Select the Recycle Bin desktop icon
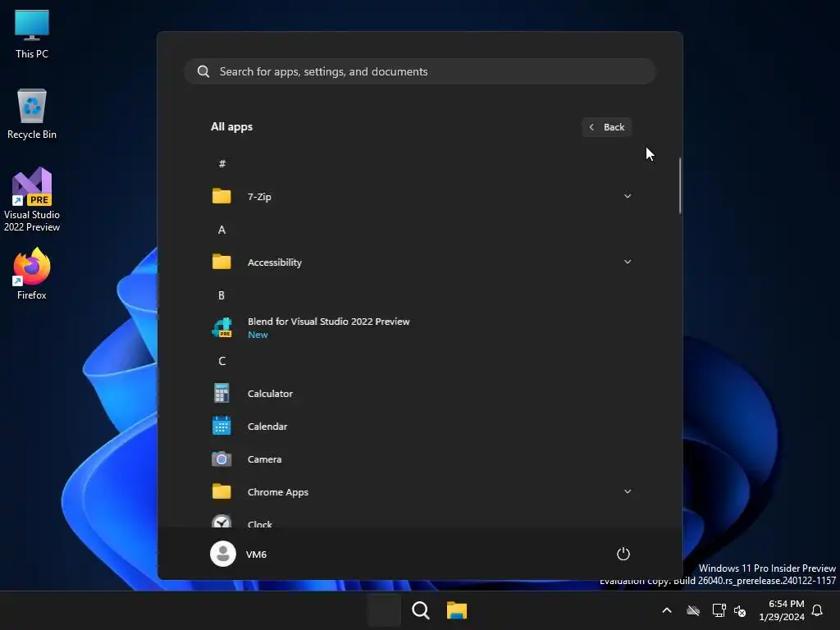Viewport: 840px width, 630px height. pos(32,113)
